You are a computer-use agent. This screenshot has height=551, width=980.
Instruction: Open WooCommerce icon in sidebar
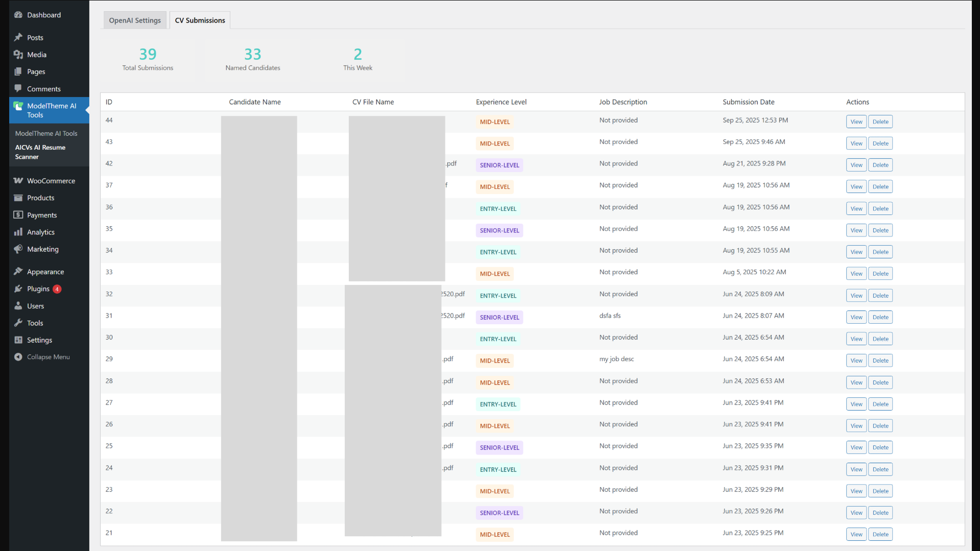click(18, 181)
